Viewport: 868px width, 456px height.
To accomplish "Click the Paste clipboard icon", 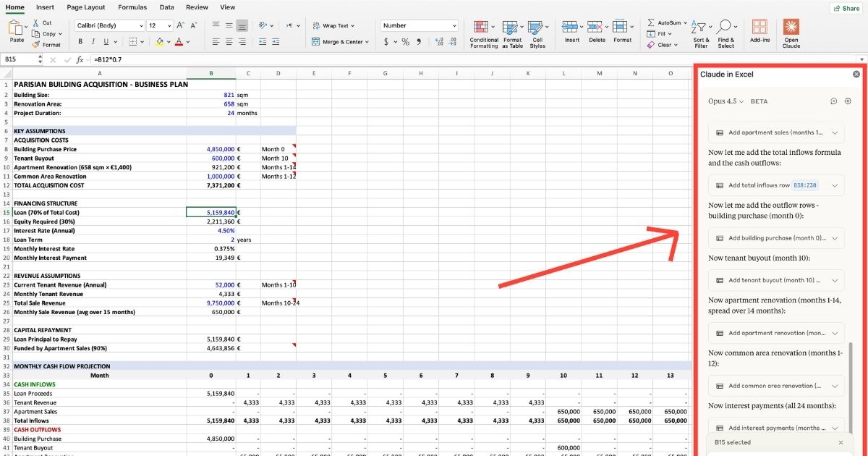I will click(17, 28).
